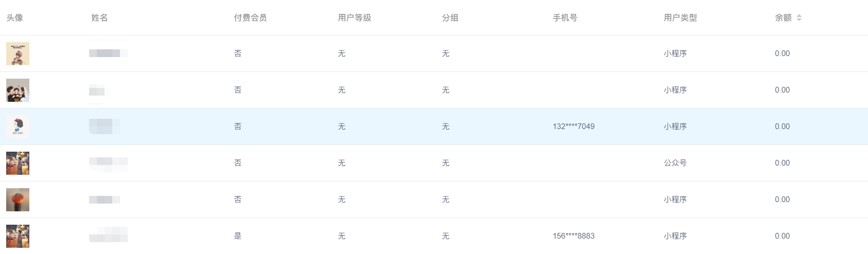The width and height of the screenshot is (868, 254).
Task: Click the 用户类型 column header
Action: (680, 17)
